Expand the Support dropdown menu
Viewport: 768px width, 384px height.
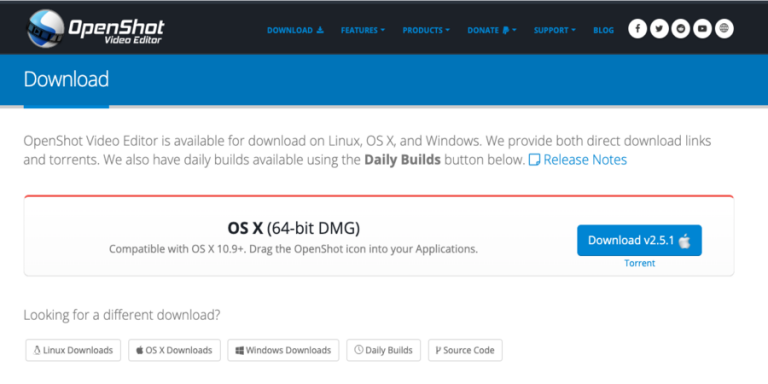[554, 30]
